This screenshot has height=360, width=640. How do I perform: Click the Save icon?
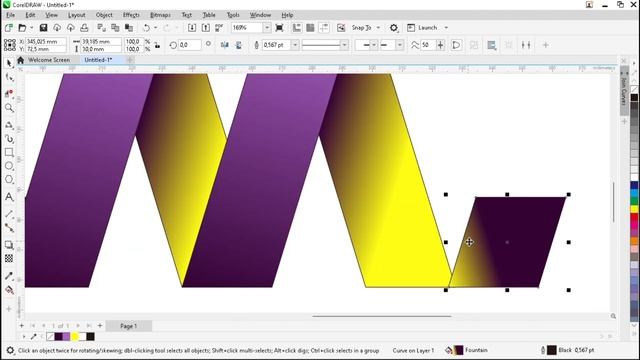tap(43, 28)
